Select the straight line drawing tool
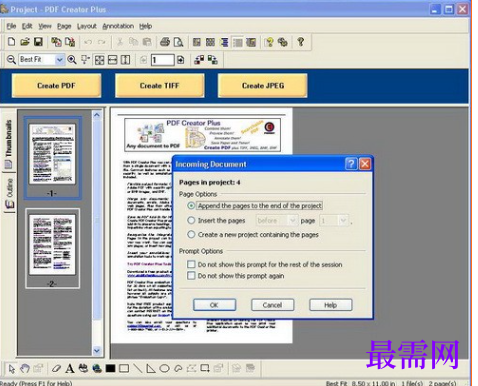Viewport: 478px width, 386px height. (x=137, y=368)
